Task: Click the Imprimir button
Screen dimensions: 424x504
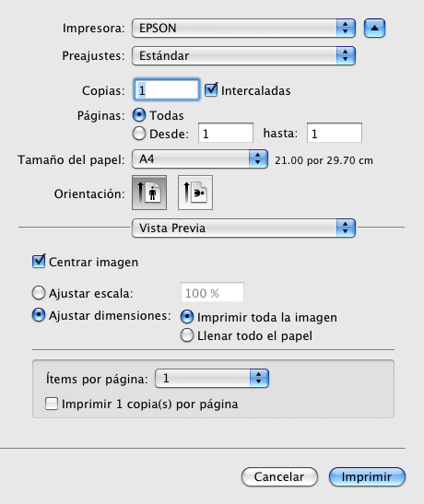Action: (x=367, y=476)
